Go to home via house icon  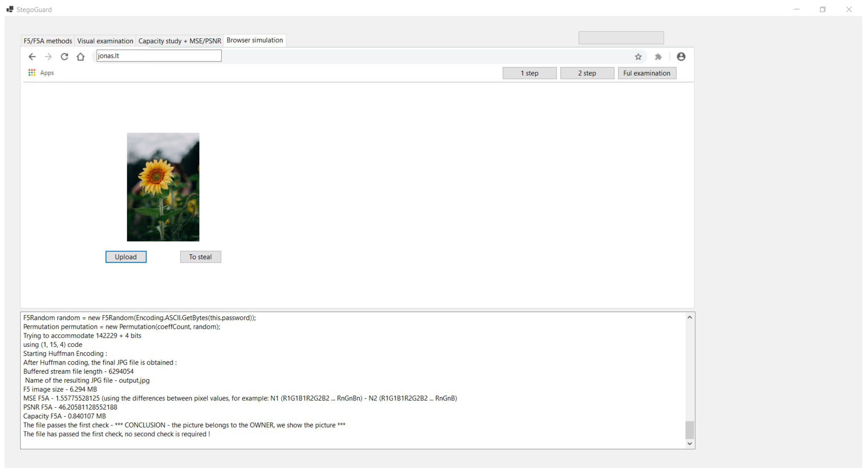80,57
